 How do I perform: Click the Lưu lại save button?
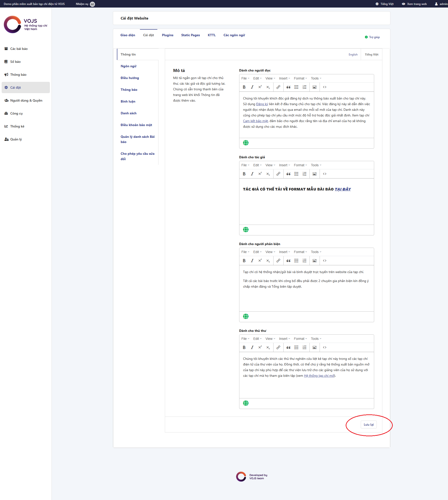coord(368,425)
